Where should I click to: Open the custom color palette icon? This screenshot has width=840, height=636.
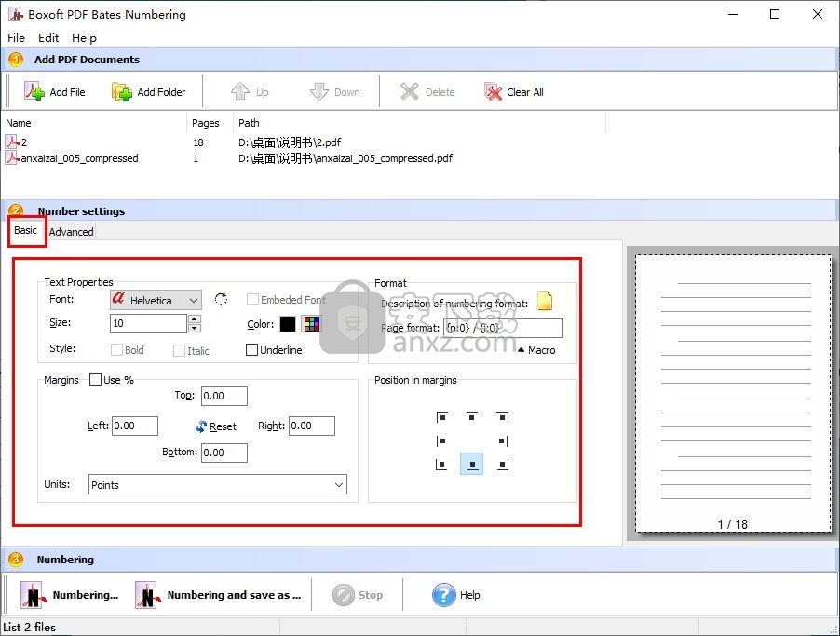(311, 324)
